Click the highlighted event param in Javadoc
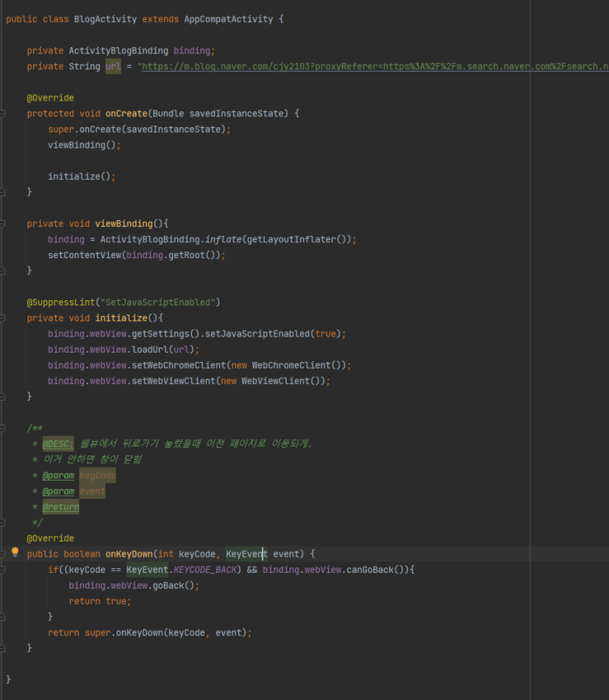609x700 pixels. pyautogui.click(x=92, y=491)
